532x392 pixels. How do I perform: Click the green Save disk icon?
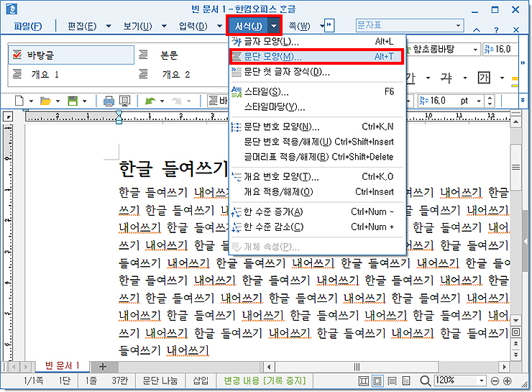(x=73, y=101)
